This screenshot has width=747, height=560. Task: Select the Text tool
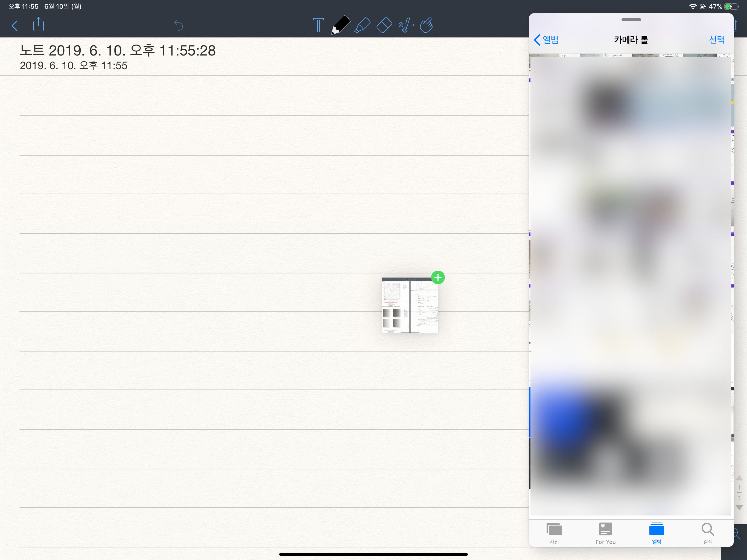(318, 25)
